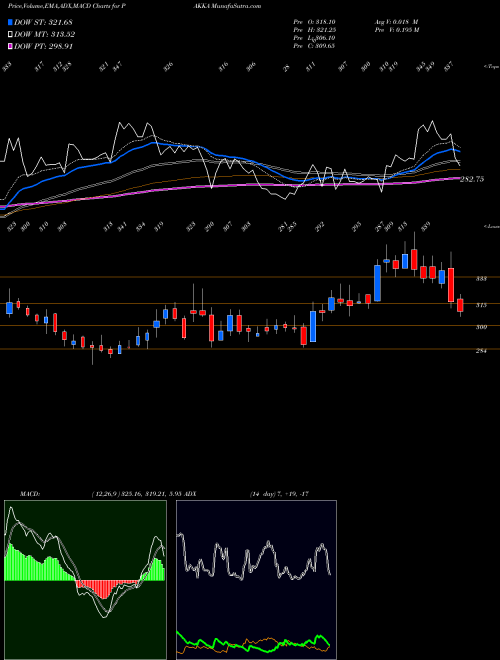Click the last red candle on the right
The image size is (500, 660).
tap(460, 305)
